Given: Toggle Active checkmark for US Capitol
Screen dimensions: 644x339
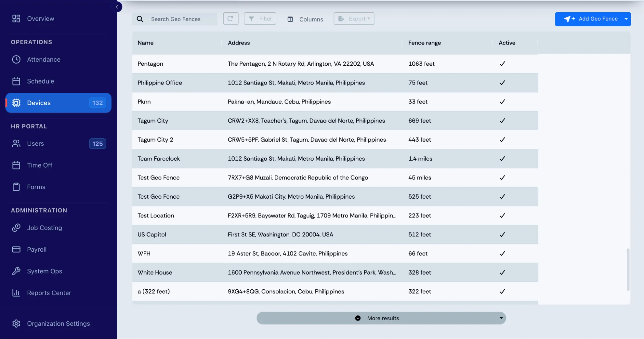Looking at the screenshot, I should click(x=502, y=234).
